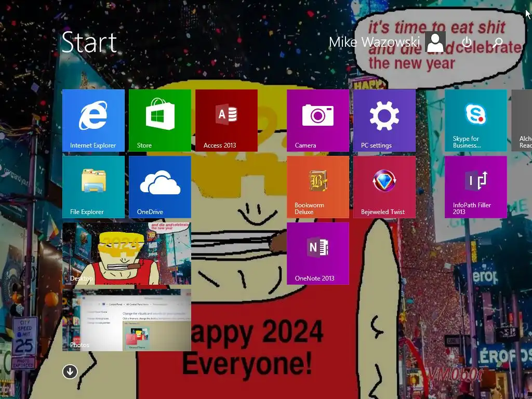
Task: Open the partially visible Alchemy Reader tile
Action: [522, 121]
